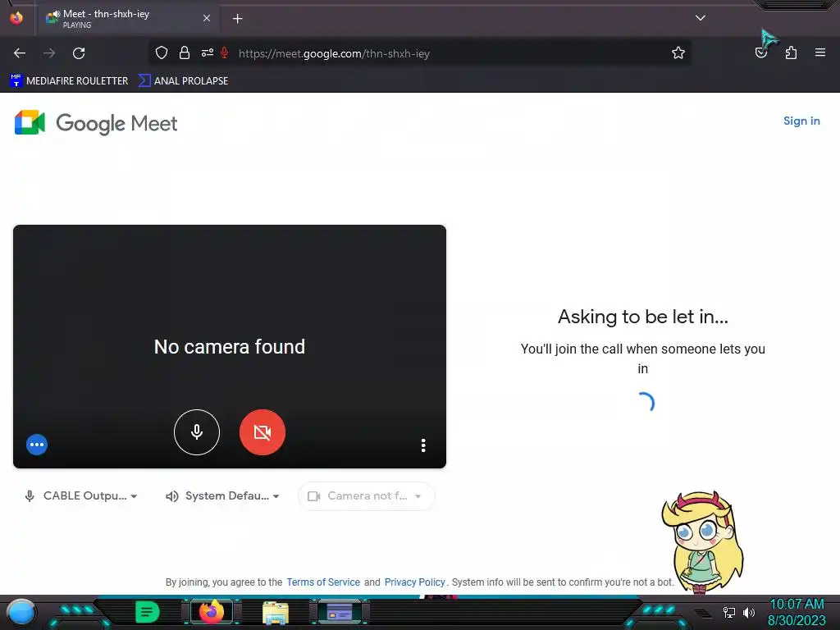Expand the System Default speaker dropdown

(223, 496)
